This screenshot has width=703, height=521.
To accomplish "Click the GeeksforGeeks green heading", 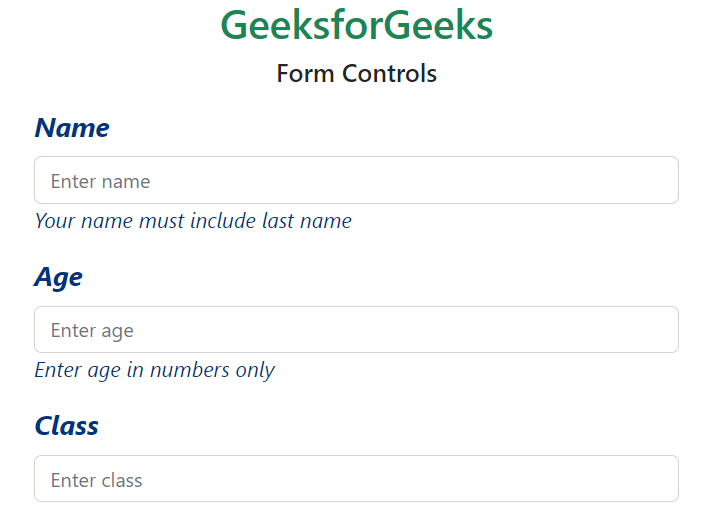I will tap(356, 26).
